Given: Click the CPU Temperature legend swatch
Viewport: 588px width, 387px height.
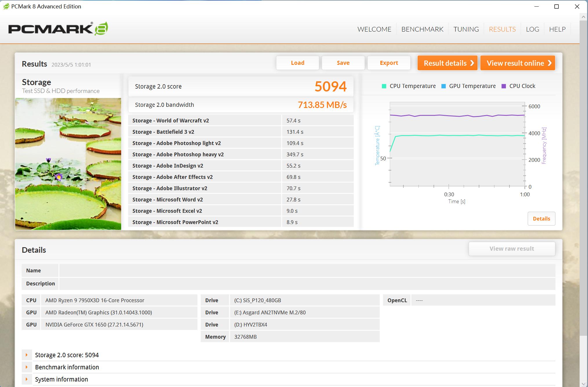Looking at the screenshot, I should click(x=384, y=86).
